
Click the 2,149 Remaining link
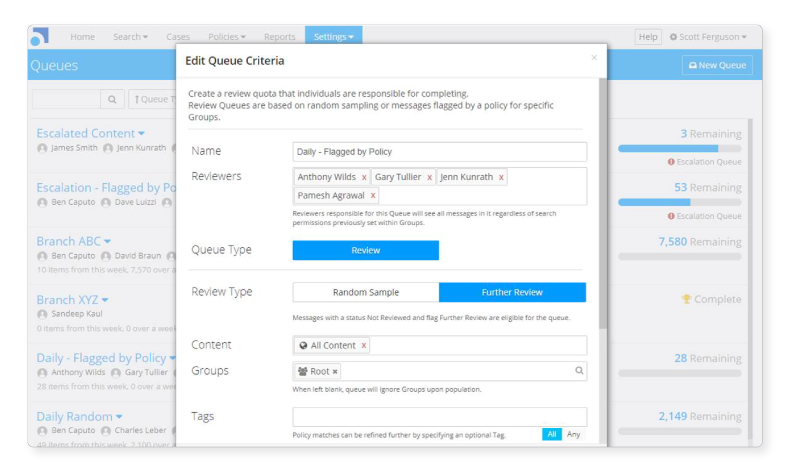tap(699, 417)
